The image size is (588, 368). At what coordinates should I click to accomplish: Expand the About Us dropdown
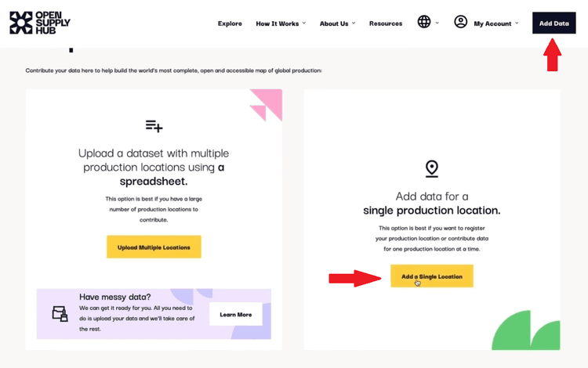click(337, 23)
